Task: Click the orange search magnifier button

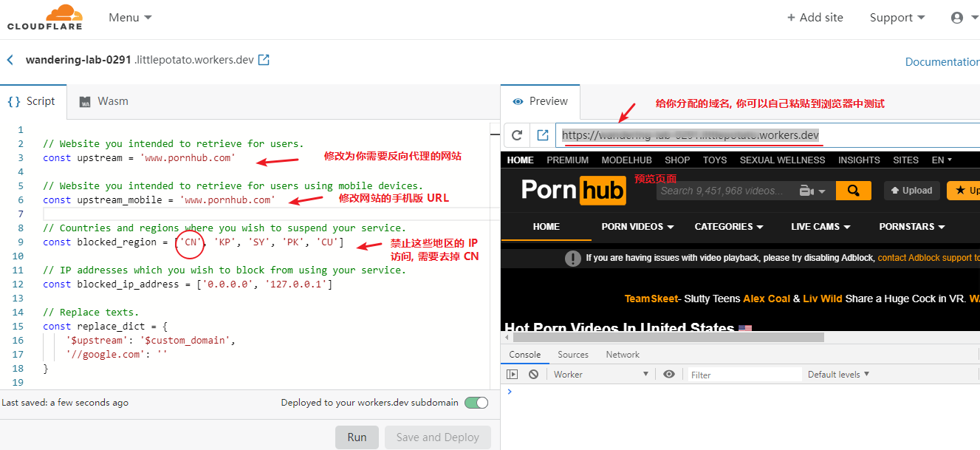Action: pos(854,191)
